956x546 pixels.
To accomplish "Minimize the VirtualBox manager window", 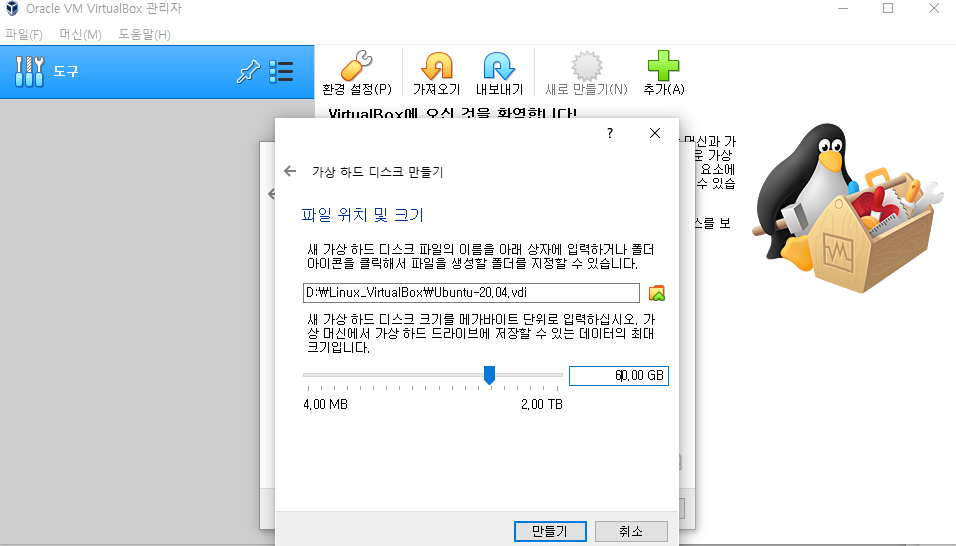I will (x=843, y=9).
